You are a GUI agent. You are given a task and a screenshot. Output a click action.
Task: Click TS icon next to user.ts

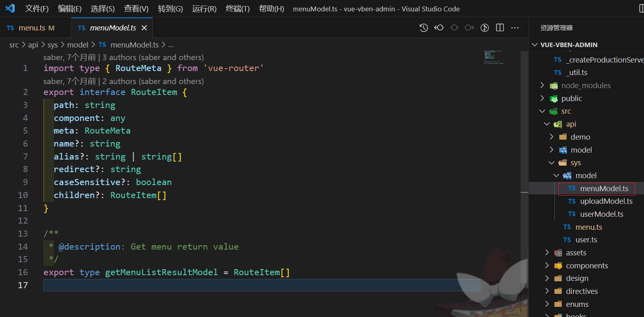(567, 240)
